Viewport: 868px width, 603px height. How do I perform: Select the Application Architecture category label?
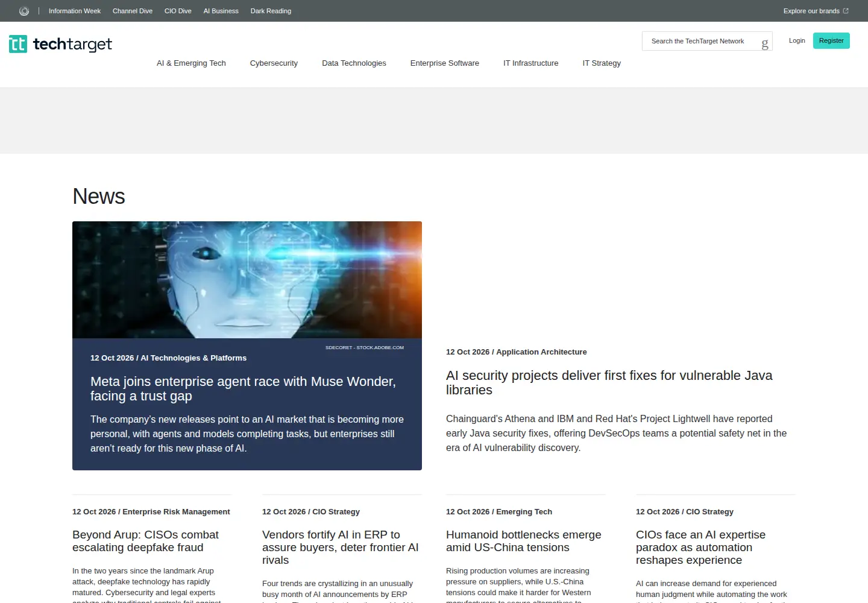541,352
